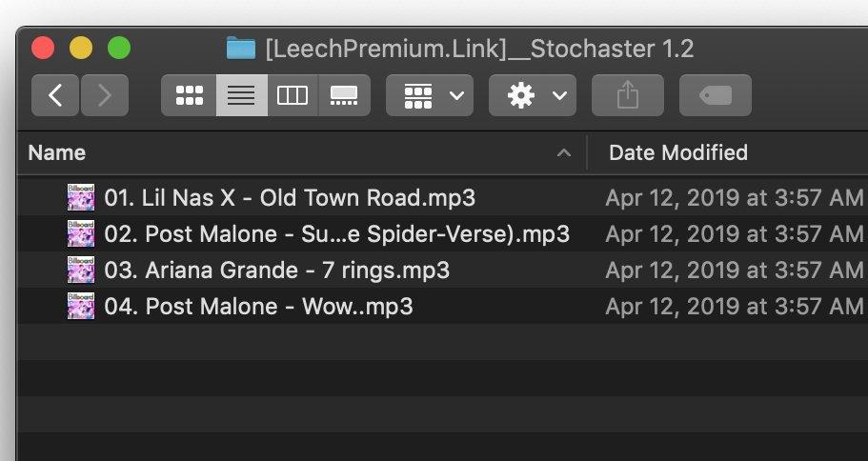Click the Edit Tags icon
The width and height of the screenshot is (868, 461).
tap(716, 95)
